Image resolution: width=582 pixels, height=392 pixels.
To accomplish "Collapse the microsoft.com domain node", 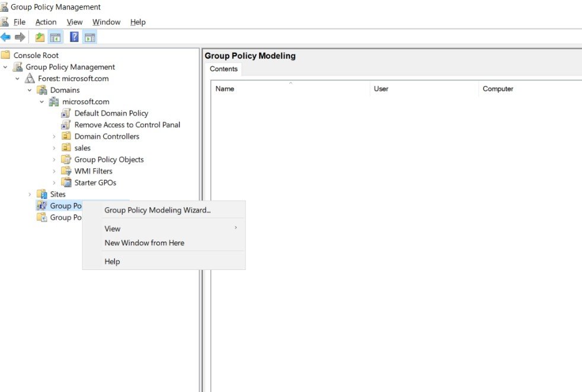I will [41, 102].
